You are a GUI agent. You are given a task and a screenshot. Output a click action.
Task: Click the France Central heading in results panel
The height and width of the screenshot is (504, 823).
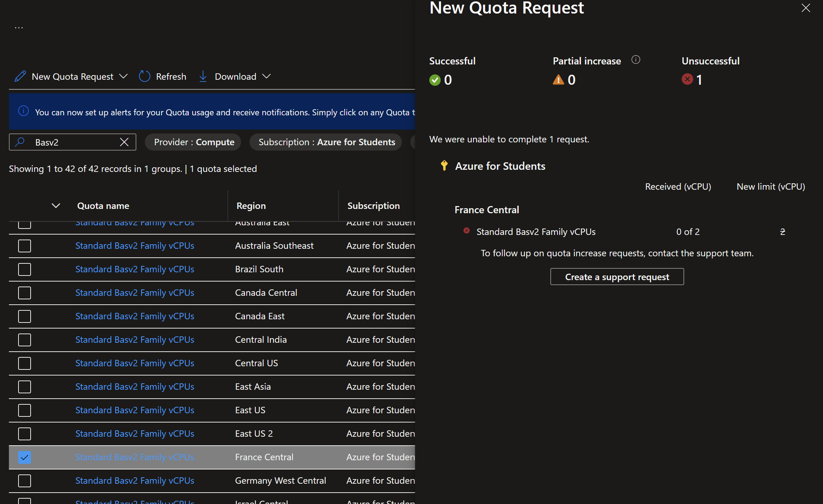coord(487,210)
